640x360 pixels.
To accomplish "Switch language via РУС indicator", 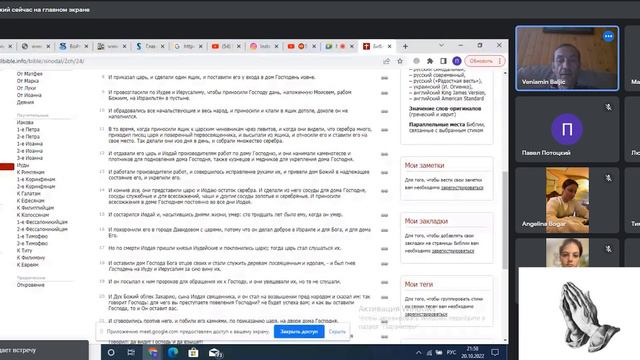I will pyautogui.click(x=451, y=352).
